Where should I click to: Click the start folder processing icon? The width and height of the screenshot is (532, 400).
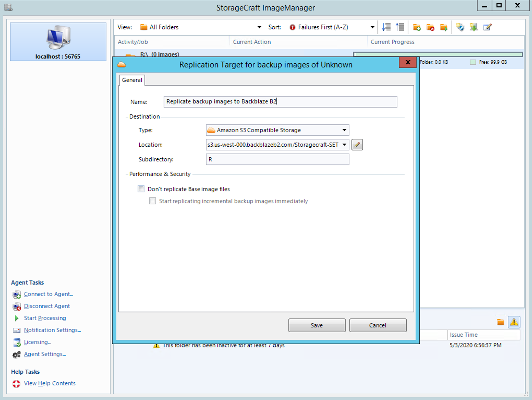pyautogui.click(x=444, y=27)
